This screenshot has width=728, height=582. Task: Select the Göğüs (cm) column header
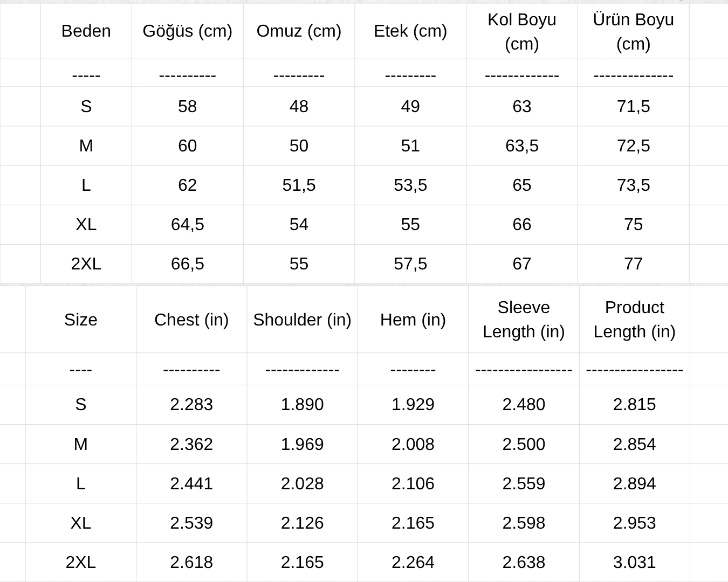(x=187, y=31)
